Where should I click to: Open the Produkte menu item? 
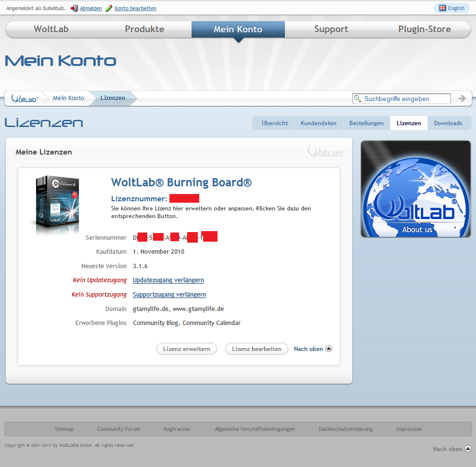point(144,29)
